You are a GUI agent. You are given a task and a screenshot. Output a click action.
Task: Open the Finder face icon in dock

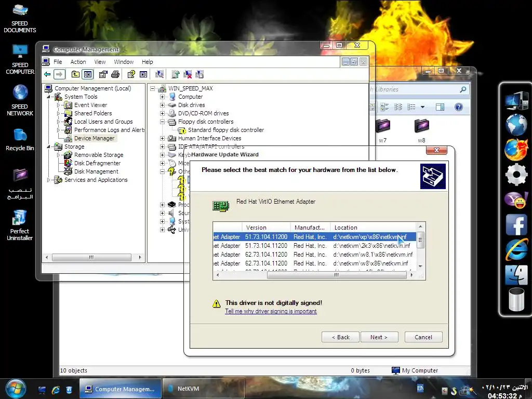[x=516, y=275]
